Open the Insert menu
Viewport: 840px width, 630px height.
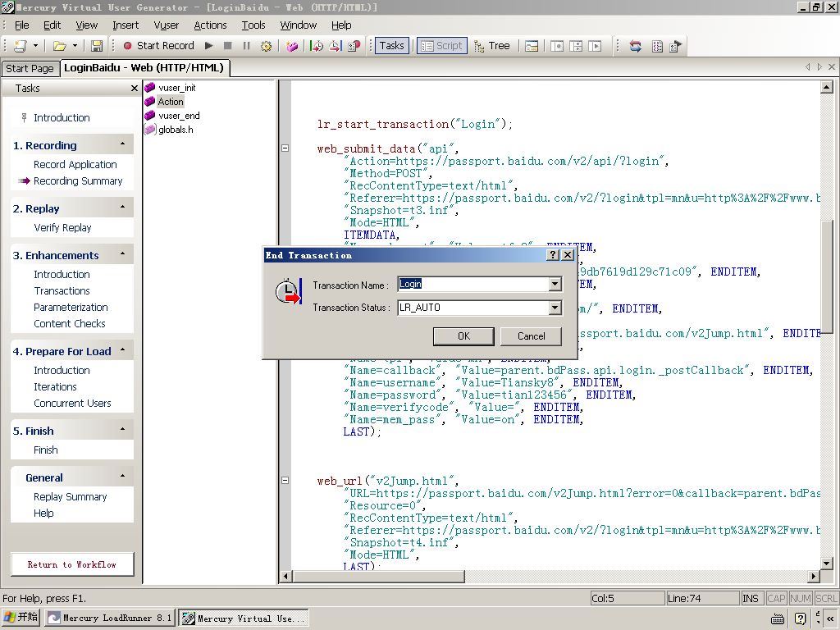(126, 25)
